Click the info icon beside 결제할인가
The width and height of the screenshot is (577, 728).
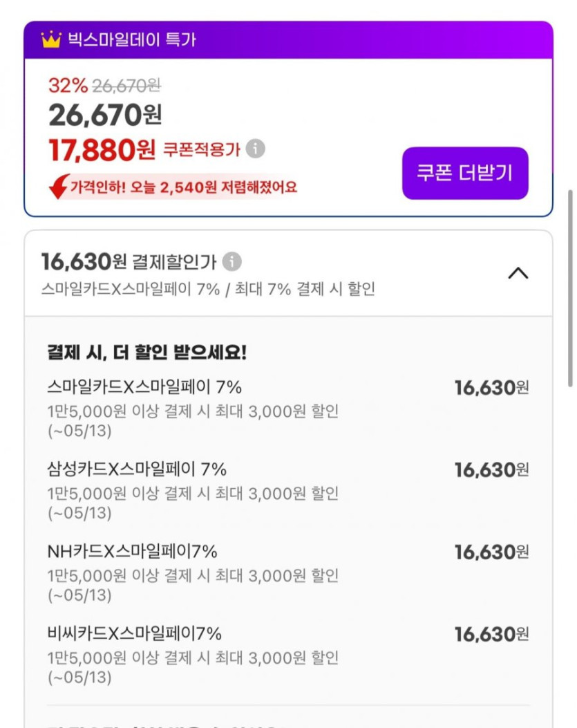[232, 262]
